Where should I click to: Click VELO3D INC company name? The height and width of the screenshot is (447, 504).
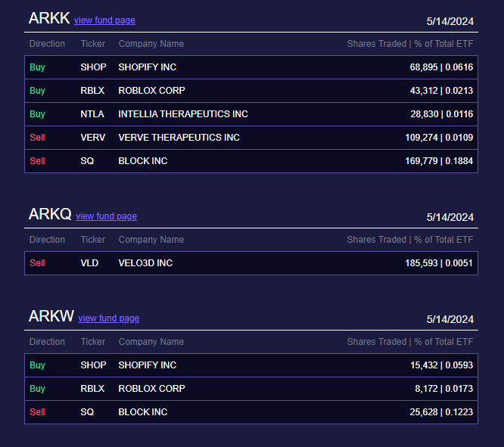145,263
